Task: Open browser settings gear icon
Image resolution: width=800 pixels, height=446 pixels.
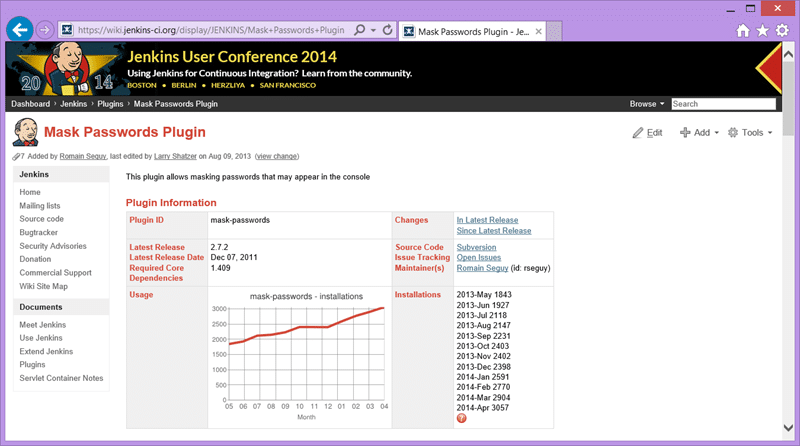Action: coord(782,31)
